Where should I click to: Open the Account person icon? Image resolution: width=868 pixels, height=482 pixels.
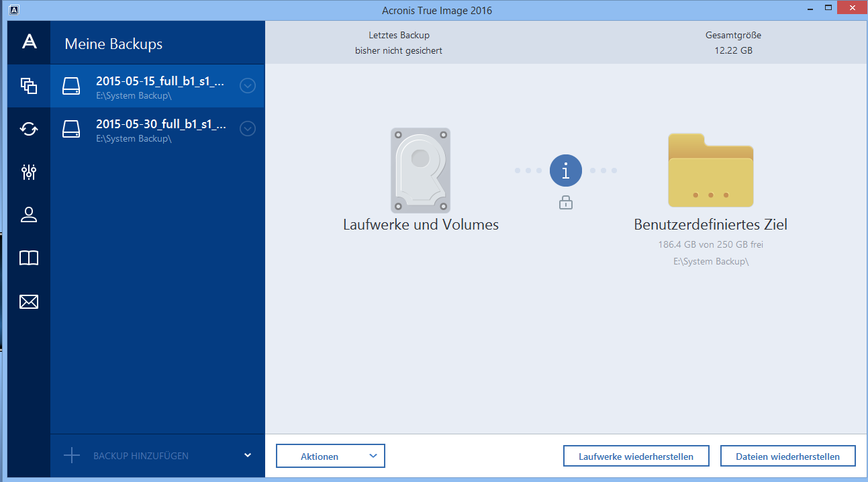coord(28,215)
